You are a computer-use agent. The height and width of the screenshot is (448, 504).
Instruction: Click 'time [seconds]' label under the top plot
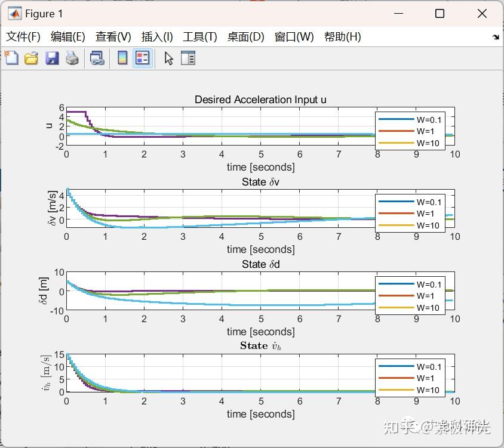click(261, 167)
